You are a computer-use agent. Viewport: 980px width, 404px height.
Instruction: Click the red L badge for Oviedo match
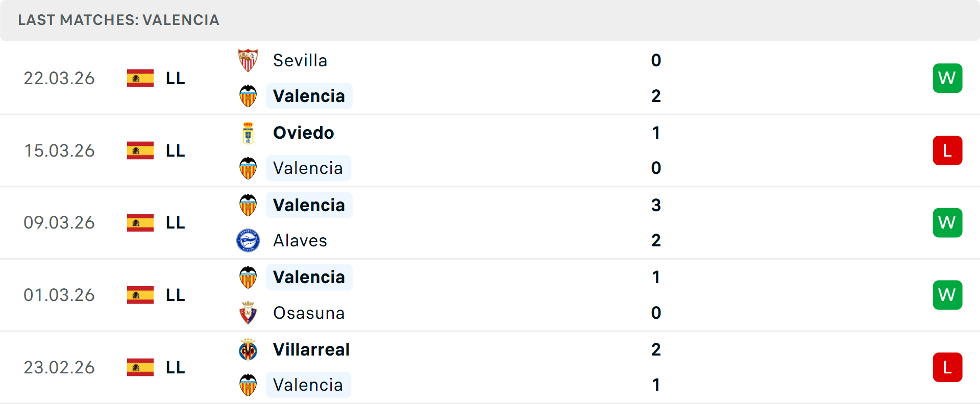[947, 150]
